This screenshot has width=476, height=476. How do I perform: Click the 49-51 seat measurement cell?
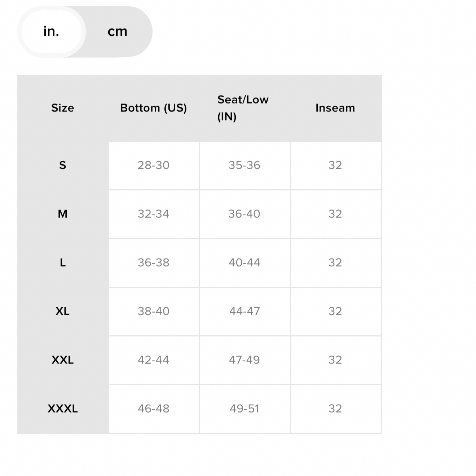(x=244, y=409)
